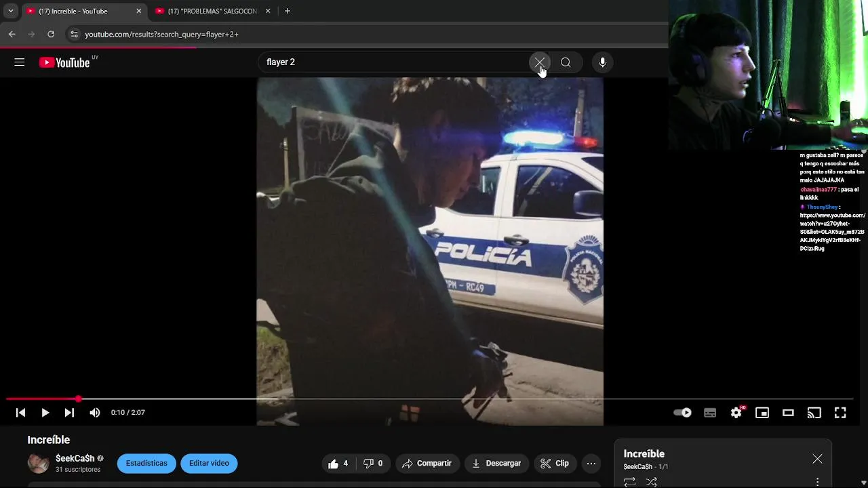Open the YouTube hamburger guide menu
This screenshot has height=488, width=868.
19,62
